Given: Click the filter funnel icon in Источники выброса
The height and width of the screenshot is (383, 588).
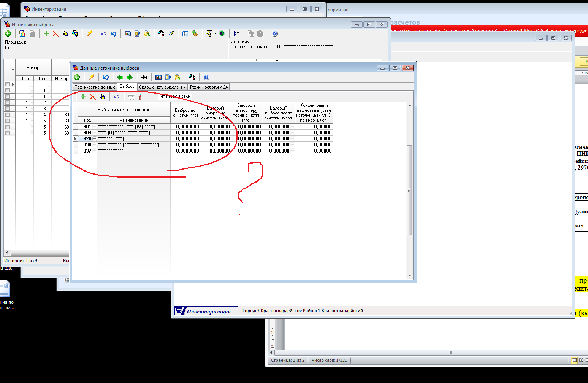Looking at the screenshot, I should 209,33.
